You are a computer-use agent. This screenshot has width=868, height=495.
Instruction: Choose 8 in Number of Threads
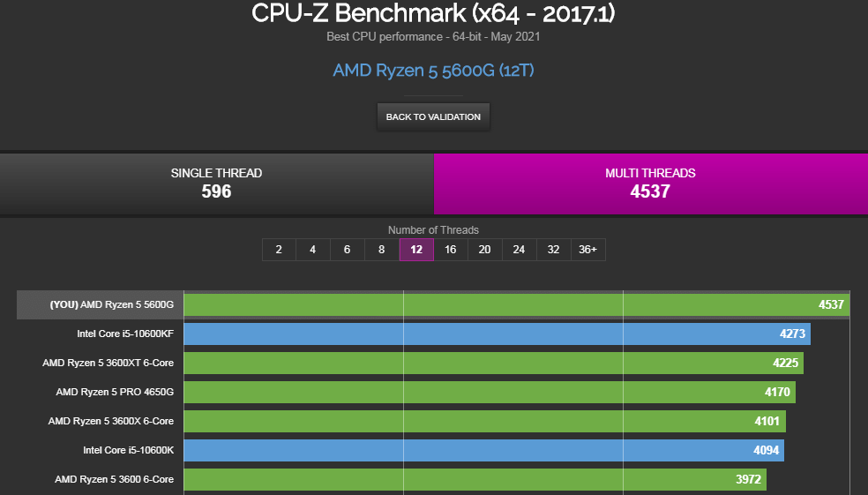381,250
